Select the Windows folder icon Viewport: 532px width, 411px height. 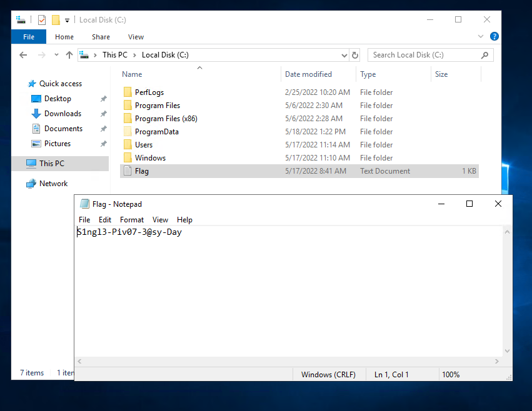[128, 157]
